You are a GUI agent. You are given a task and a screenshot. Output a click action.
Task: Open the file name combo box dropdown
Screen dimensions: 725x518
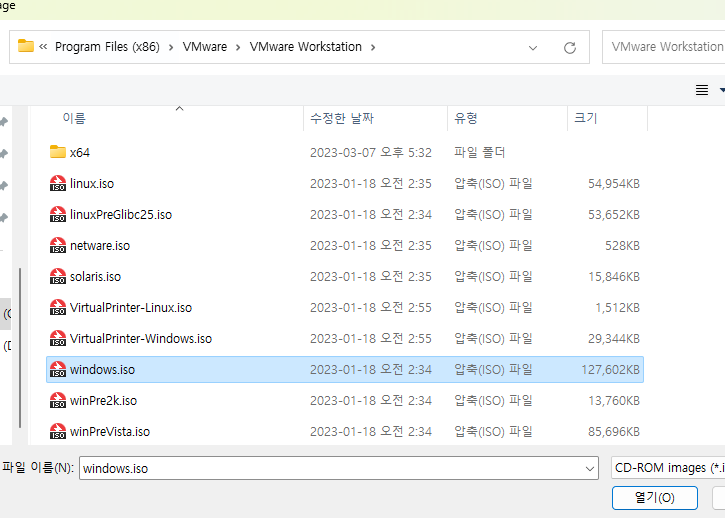(x=590, y=469)
